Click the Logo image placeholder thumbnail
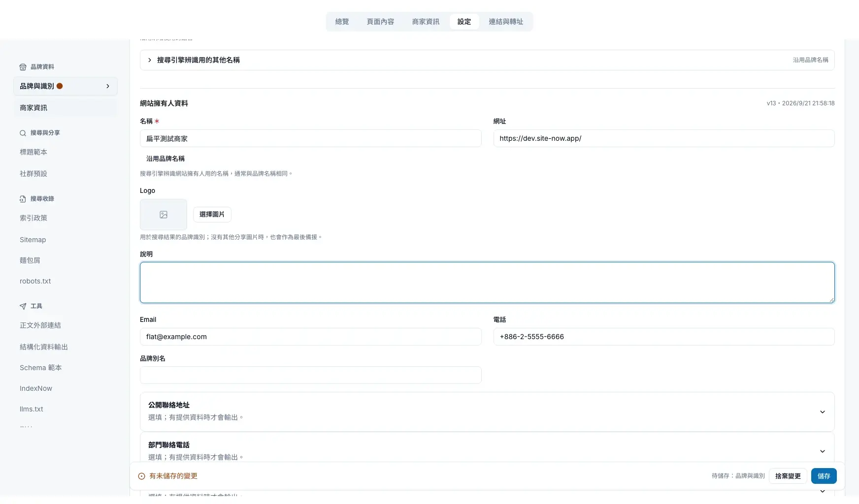The width and height of the screenshot is (859, 504). click(x=164, y=215)
